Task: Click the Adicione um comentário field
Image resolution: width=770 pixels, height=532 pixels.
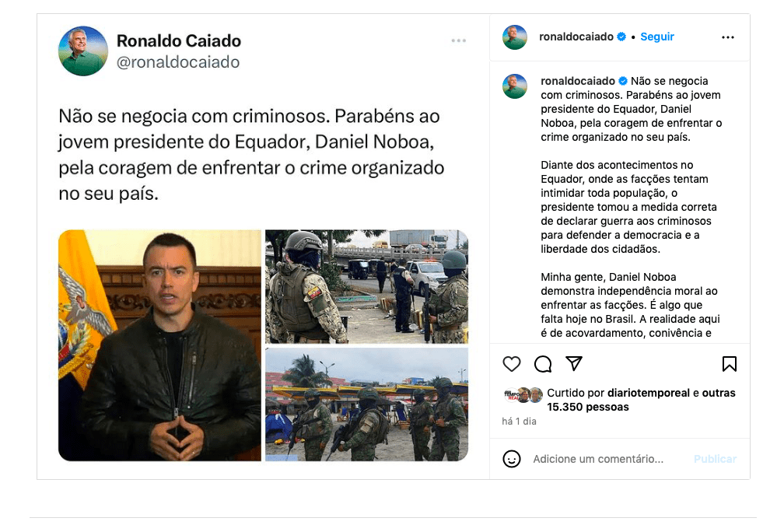Action: tap(598, 460)
